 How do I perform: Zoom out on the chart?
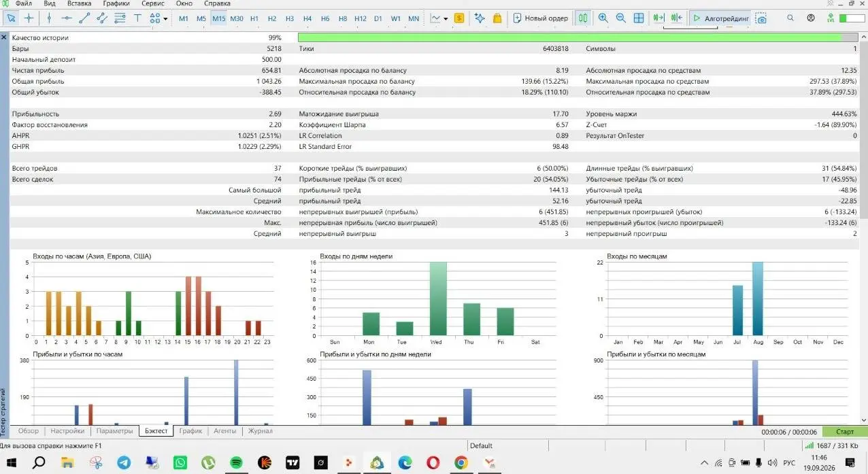coord(621,18)
